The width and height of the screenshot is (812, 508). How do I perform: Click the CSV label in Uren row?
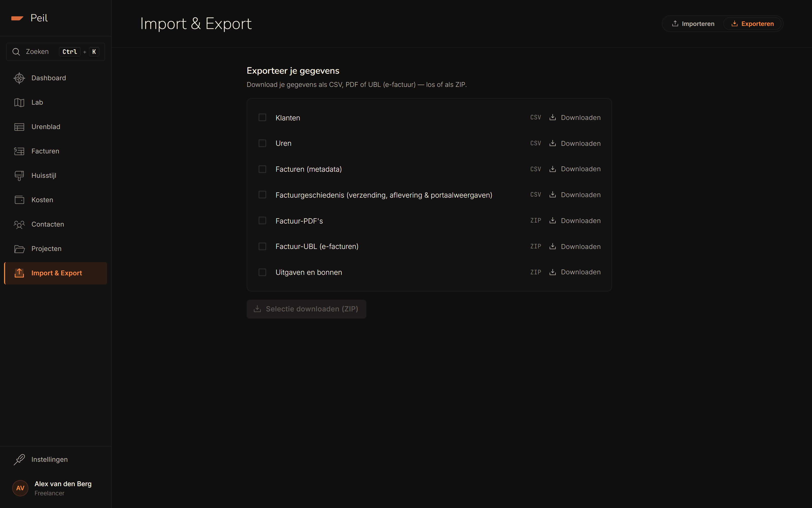[535, 143]
